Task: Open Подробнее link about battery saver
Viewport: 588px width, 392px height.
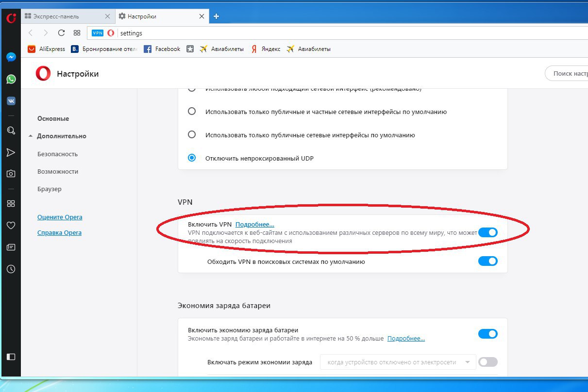Action: pyautogui.click(x=406, y=339)
